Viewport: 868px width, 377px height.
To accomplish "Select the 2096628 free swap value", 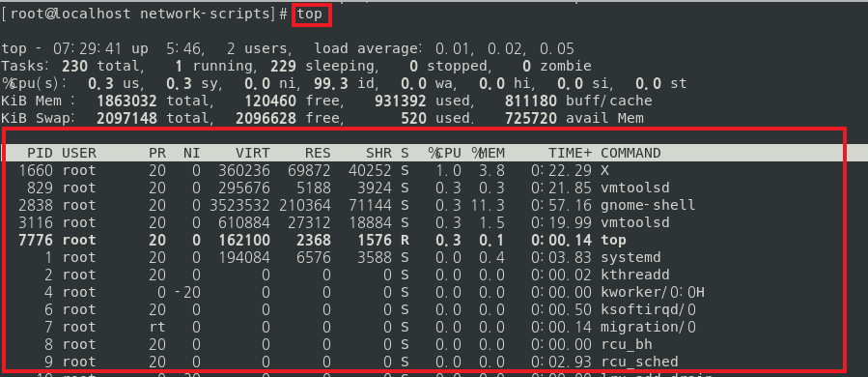I will [x=266, y=118].
